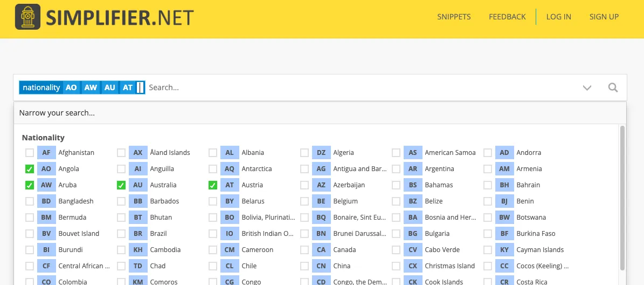This screenshot has width=644, height=285.
Task: Expand search options with the chevron arrow
Action: (587, 87)
